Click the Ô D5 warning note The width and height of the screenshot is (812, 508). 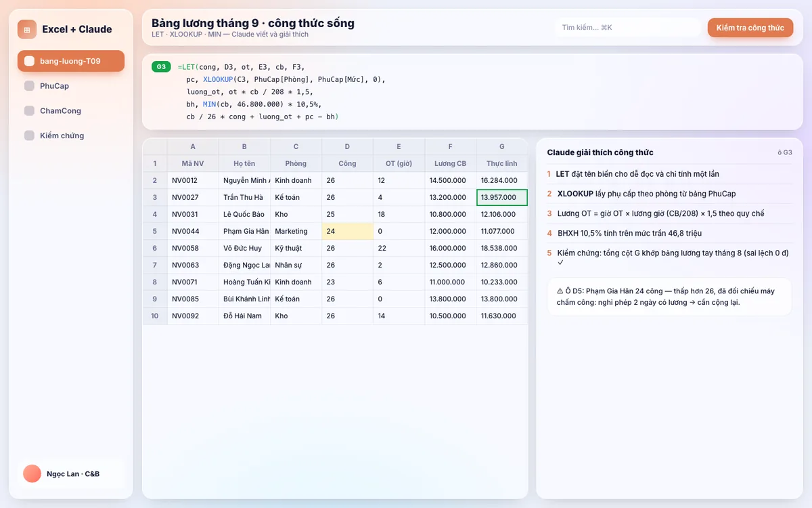tap(669, 297)
